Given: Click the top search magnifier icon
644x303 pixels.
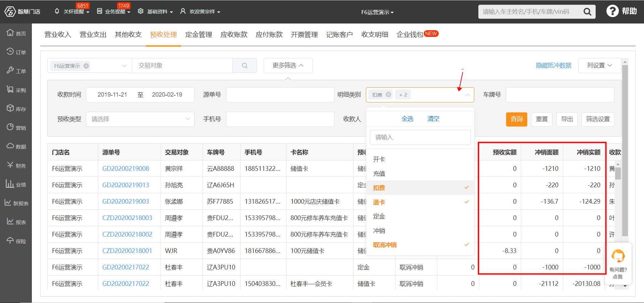Looking at the screenshot, I should (x=587, y=12).
